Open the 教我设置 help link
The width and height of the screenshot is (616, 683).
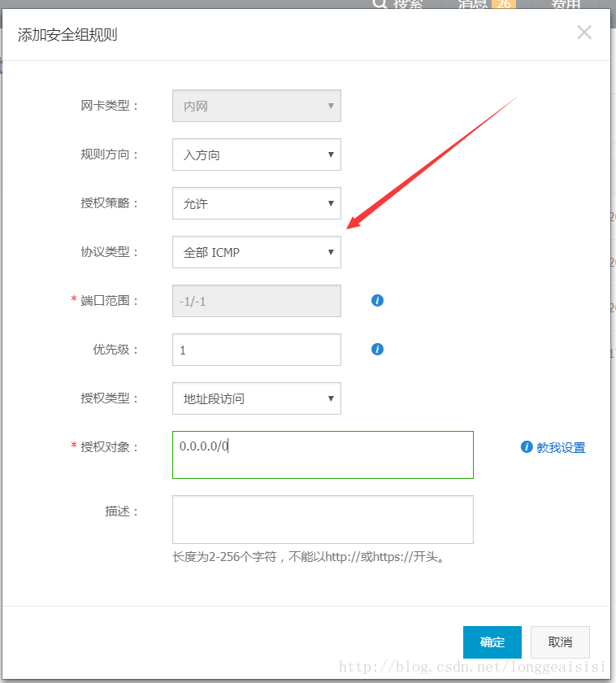[x=561, y=447]
